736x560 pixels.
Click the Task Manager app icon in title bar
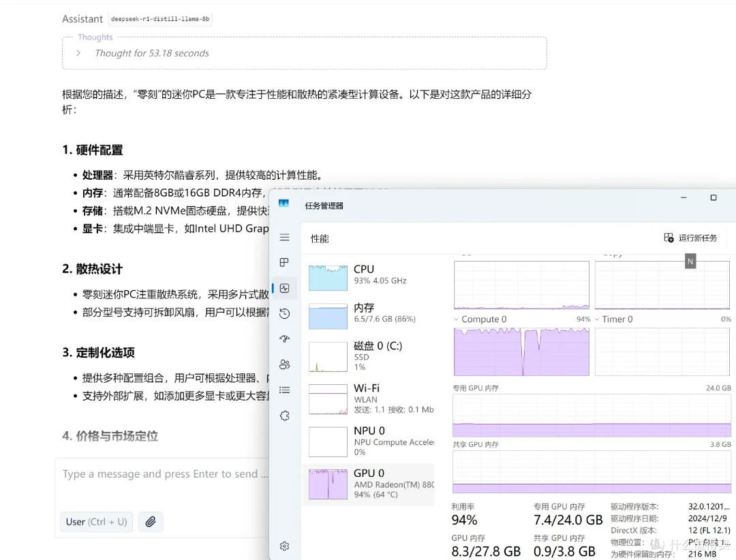(283, 203)
